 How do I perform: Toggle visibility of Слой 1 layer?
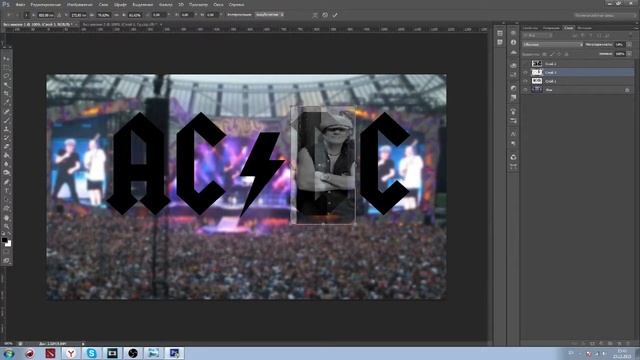[525, 81]
